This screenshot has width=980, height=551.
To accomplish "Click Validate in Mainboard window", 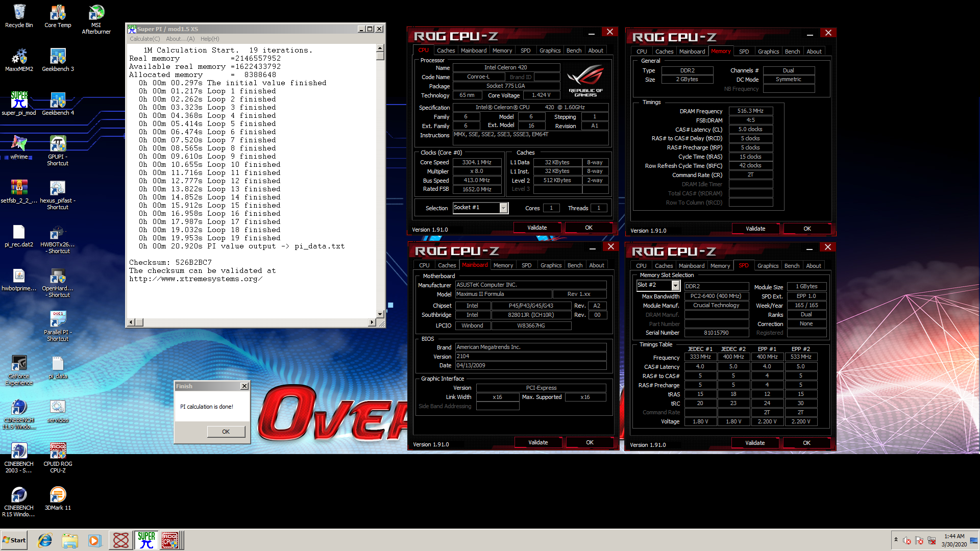I will 538,442.
